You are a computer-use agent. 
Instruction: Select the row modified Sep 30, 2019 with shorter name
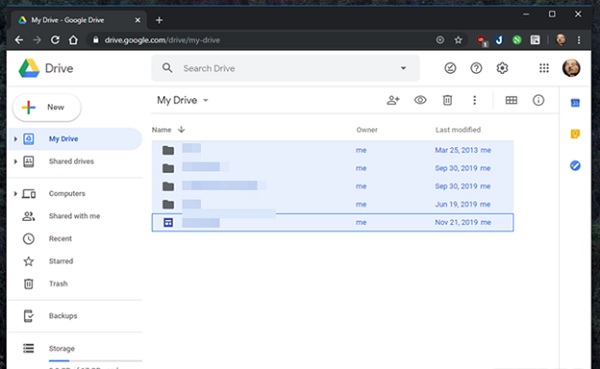[x=333, y=168]
